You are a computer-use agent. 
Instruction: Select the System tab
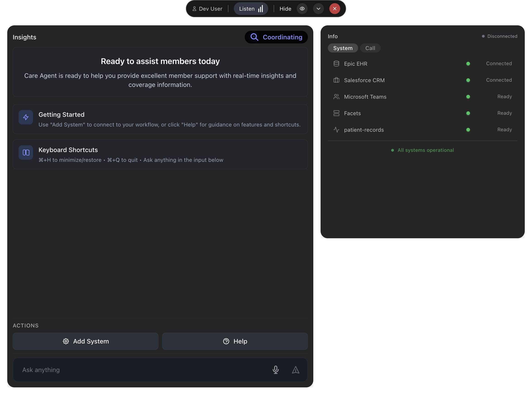tap(343, 48)
